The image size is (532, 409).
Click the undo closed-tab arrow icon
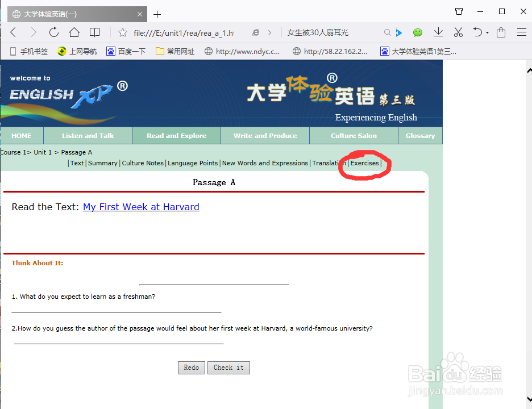[477, 32]
